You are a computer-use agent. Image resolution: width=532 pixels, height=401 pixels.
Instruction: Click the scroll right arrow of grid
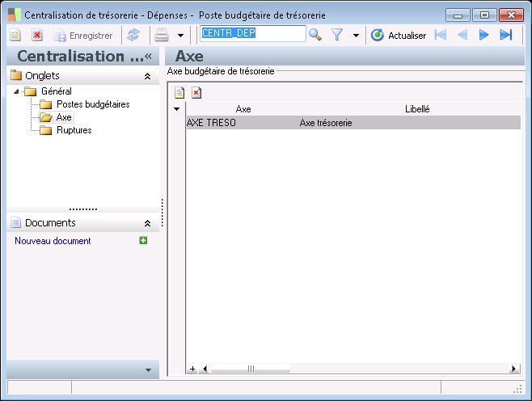(514, 369)
